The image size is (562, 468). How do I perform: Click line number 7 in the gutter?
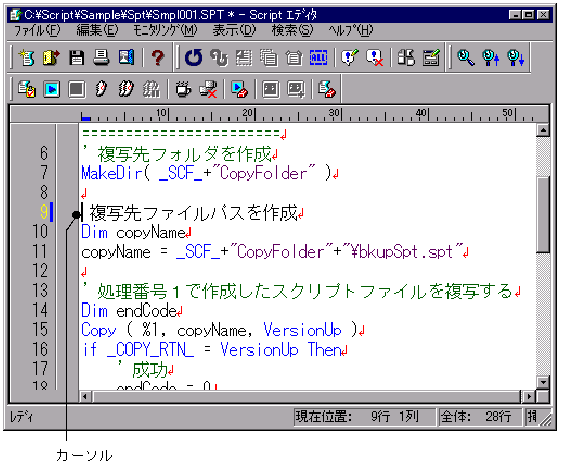(x=44, y=172)
